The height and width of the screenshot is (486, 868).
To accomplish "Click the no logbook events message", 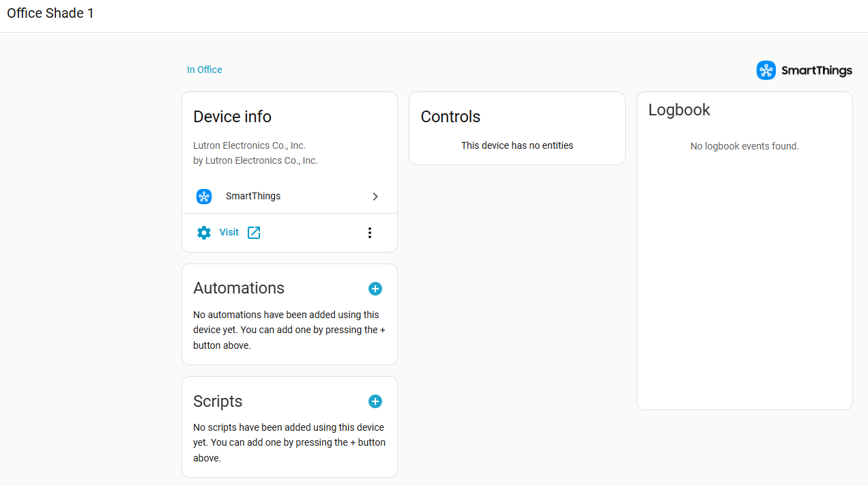I will [x=744, y=146].
